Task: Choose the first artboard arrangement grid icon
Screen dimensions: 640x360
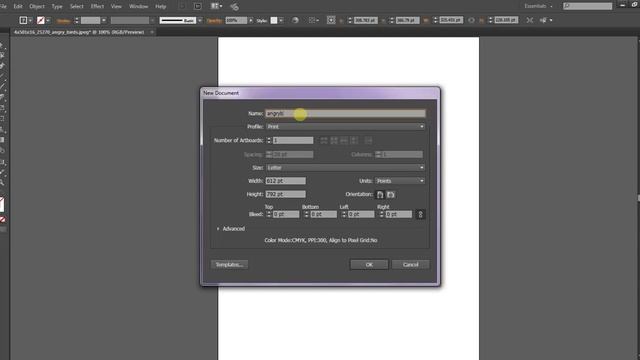Action: coord(324,140)
